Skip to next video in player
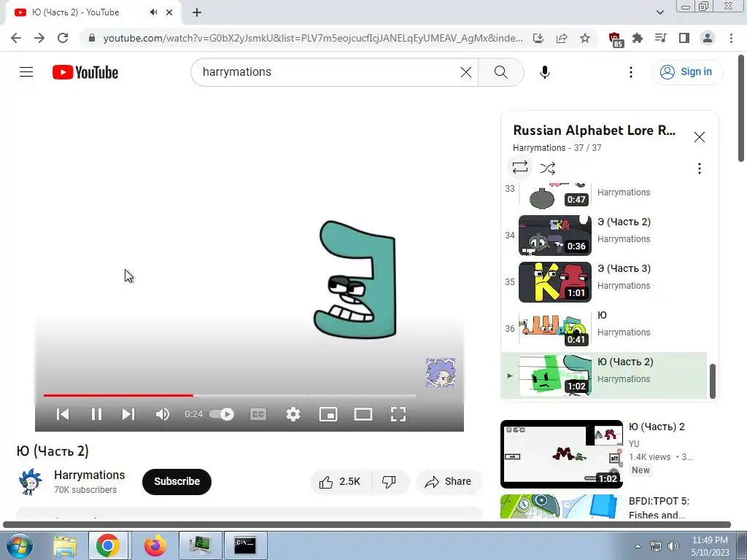 click(x=128, y=414)
